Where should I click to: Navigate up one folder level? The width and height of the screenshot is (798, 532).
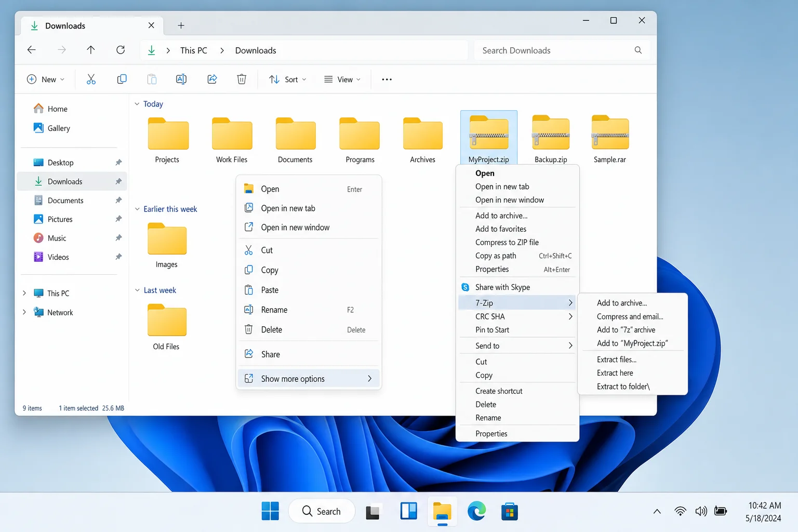click(91, 50)
